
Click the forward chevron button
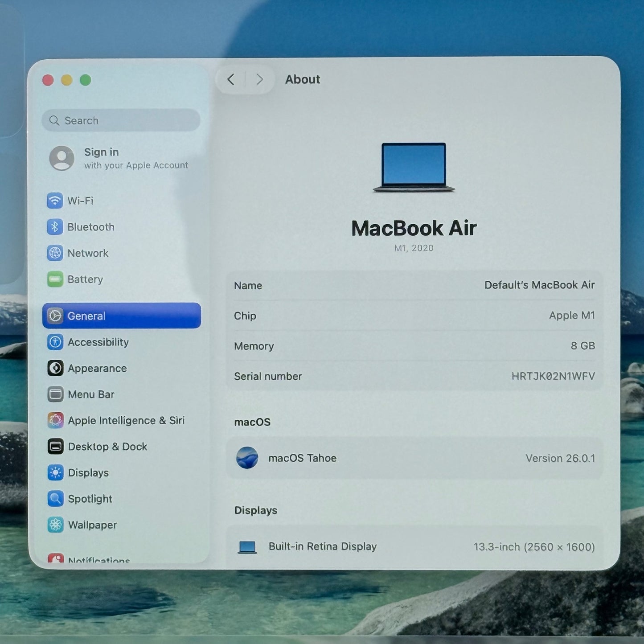(259, 80)
